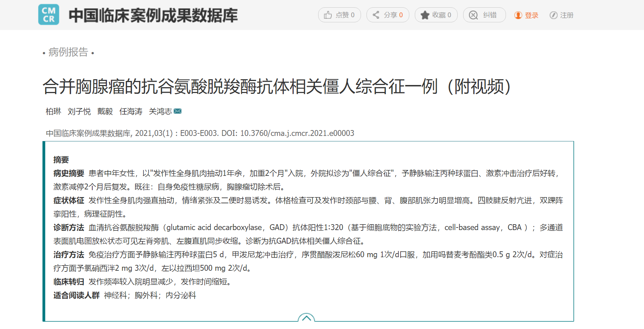
Task: Click the share icon
Action: 376,15
